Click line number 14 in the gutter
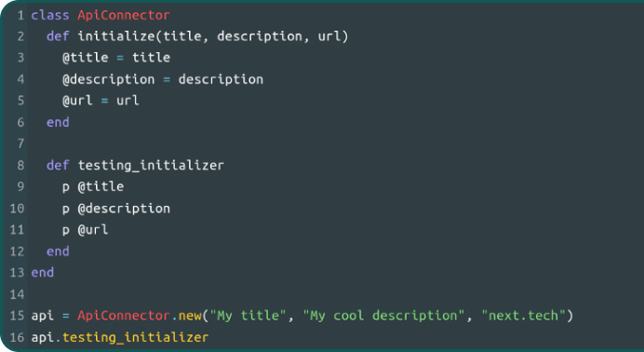The height and width of the screenshot is (352, 644). click(x=17, y=294)
